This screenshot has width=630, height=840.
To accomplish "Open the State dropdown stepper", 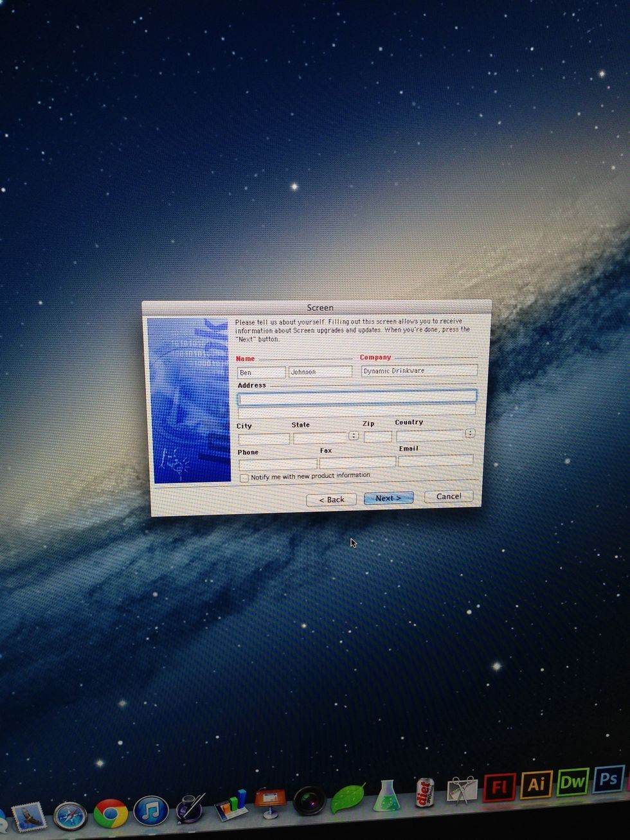I will tap(354, 436).
